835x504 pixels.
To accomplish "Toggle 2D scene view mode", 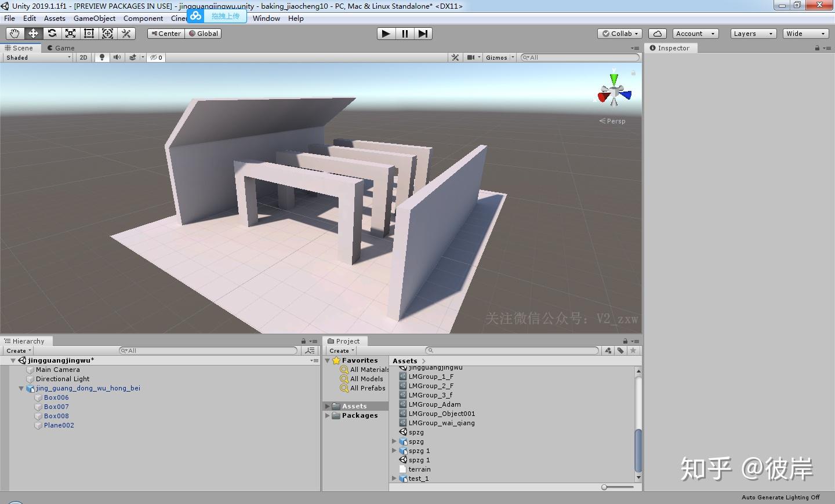I will pyautogui.click(x=83, y=57).
